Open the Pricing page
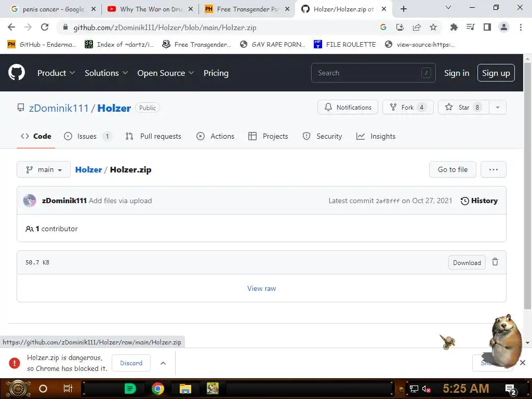532x399 pixels. pos(216,73)
